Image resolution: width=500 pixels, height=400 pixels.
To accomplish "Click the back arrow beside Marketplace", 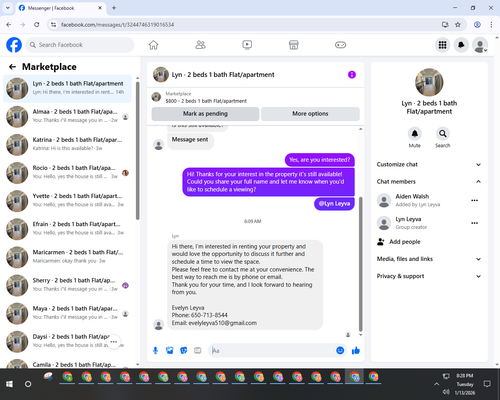I will point(12,67).
